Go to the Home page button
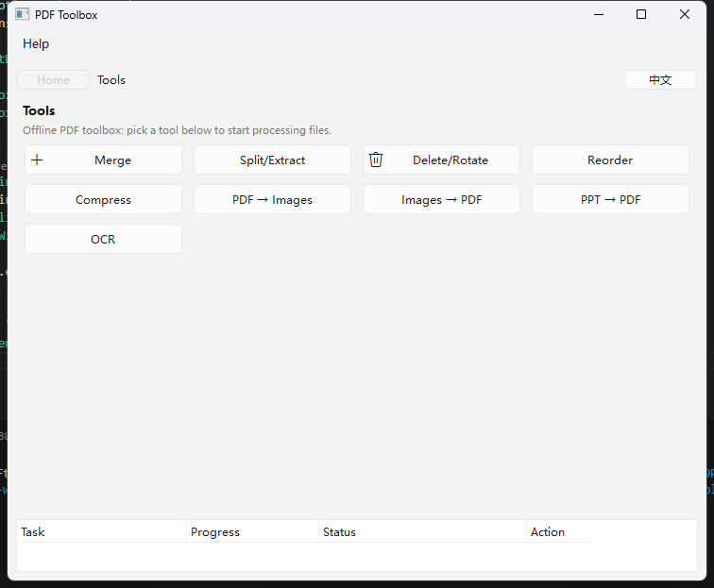This screenshot has width=714, height=588. coord(53,80)
